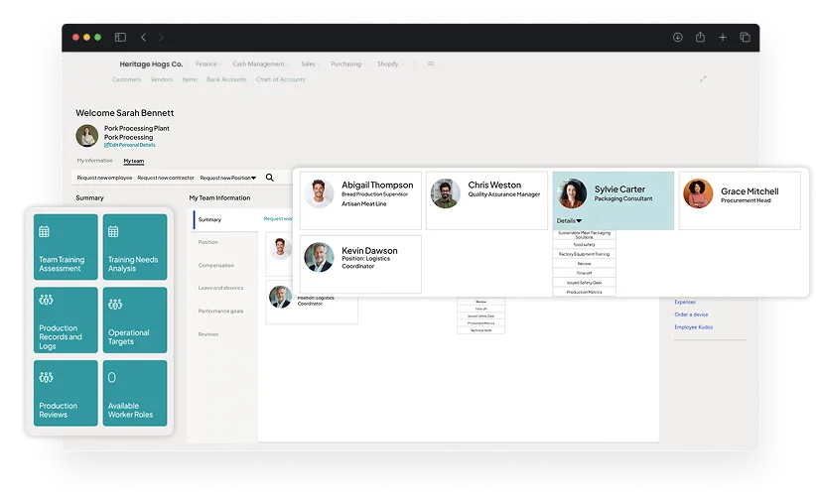The width and height of the screenshot is (816, 504).
Task: Select Performance goals in side list
Action: coord(220,312)
